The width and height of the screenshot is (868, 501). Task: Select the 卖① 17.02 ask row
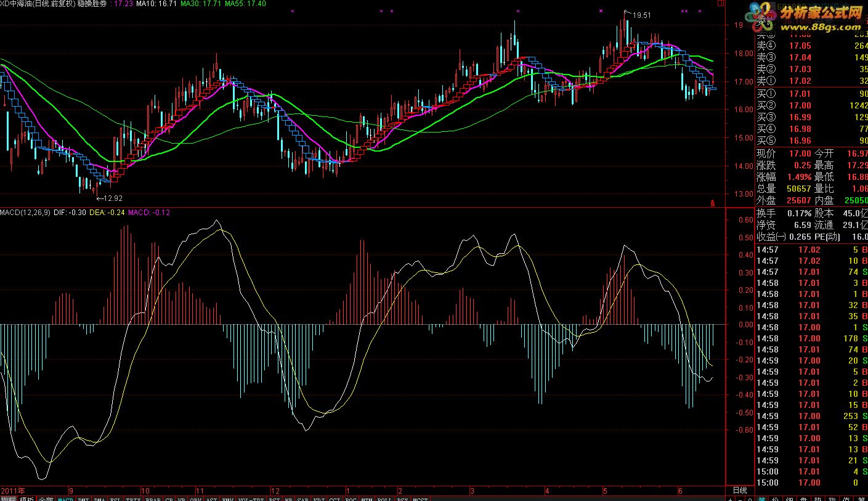[812, 81]
